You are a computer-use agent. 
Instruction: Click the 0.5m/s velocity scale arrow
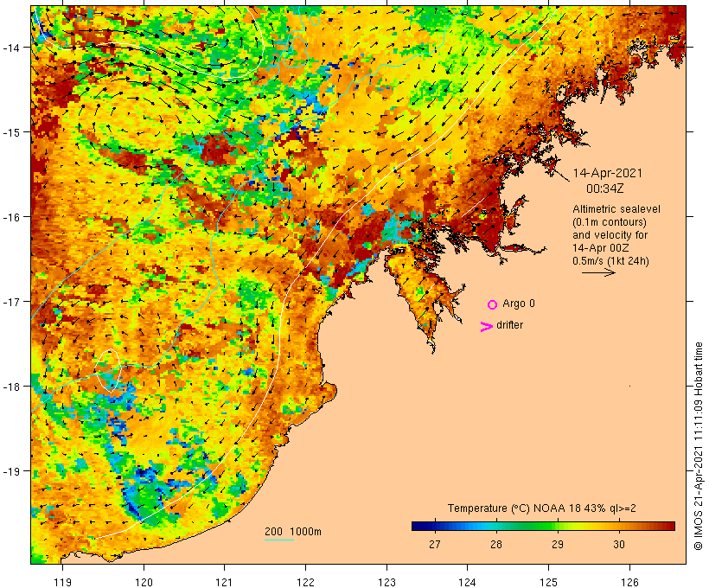(x=598, y=272)
